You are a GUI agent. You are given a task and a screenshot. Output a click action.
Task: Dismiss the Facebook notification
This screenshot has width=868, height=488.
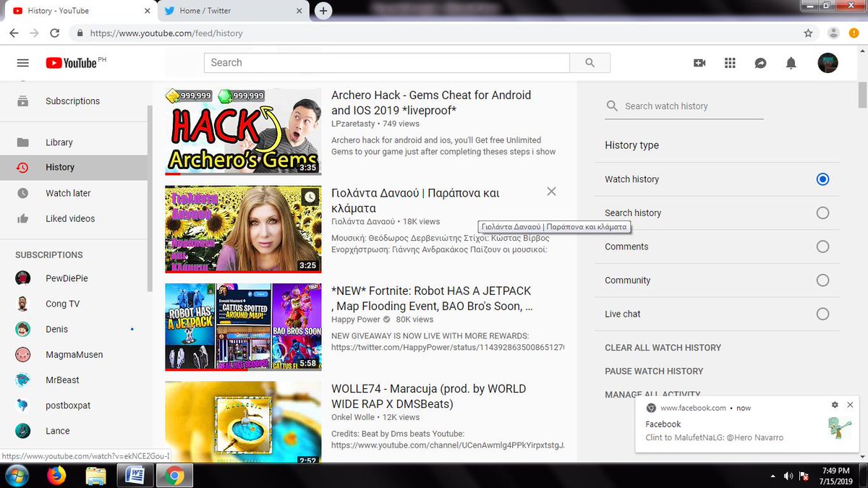click(x=850, y=405)
